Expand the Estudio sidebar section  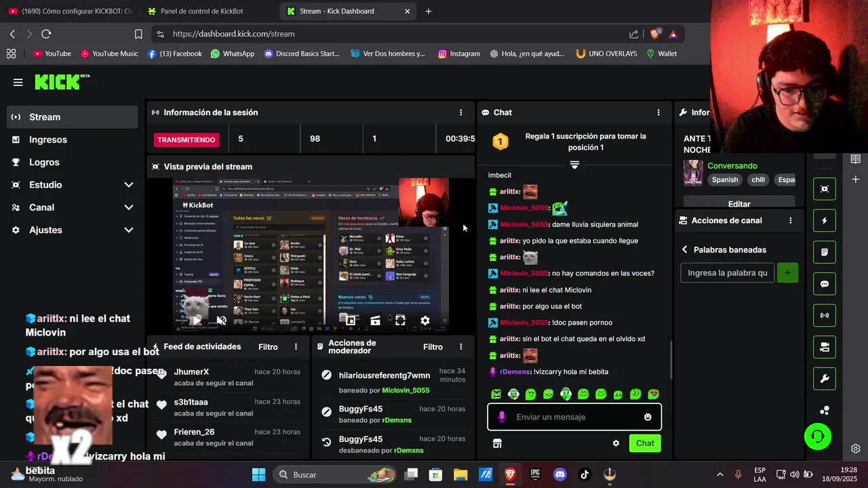[x=129, y=185]
